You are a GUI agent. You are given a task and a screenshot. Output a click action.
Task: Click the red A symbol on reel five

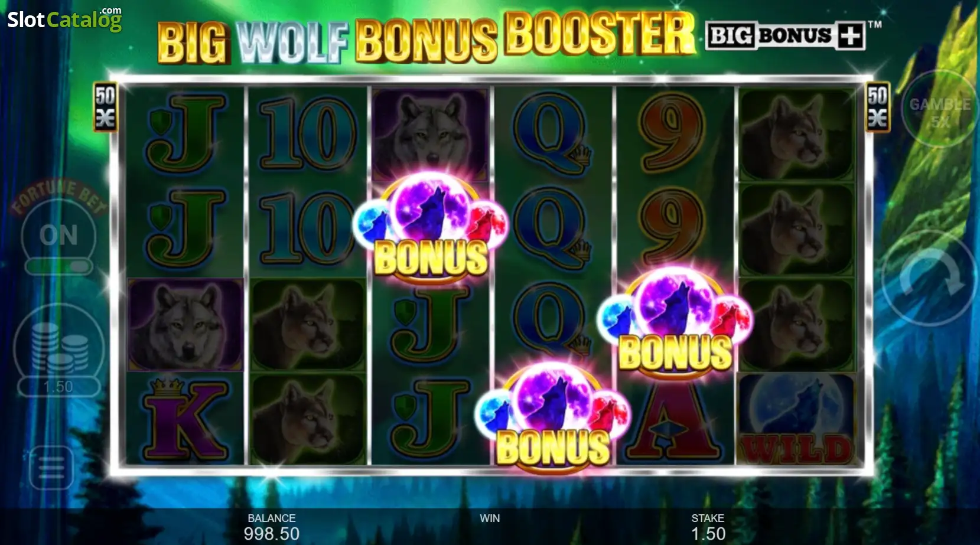point(675,422)
